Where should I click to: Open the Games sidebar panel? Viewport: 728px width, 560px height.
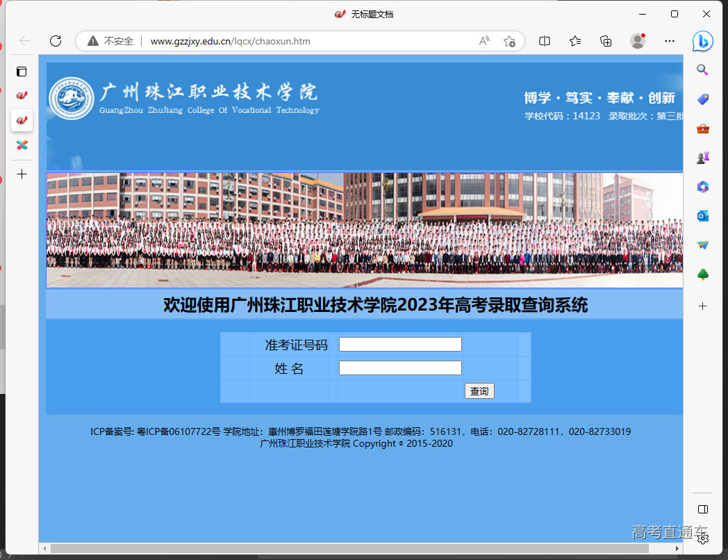(x=702, y=157)
